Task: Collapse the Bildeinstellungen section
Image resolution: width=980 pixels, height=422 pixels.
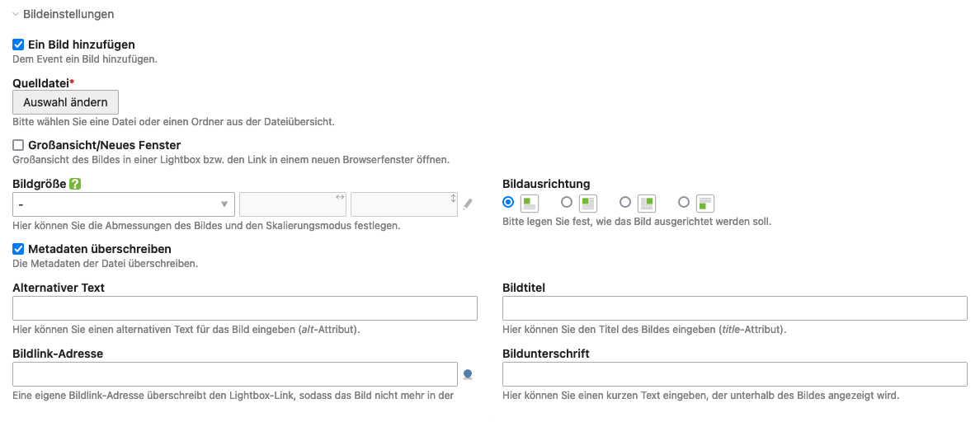Action: coord(64,14)
